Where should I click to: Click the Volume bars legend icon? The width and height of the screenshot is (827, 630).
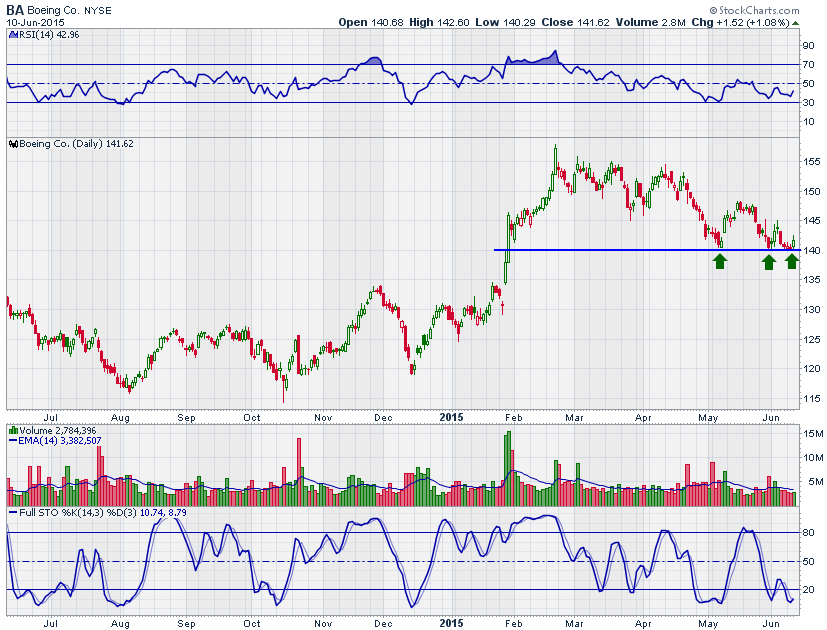pyautogui.click(x=14, y=431)
